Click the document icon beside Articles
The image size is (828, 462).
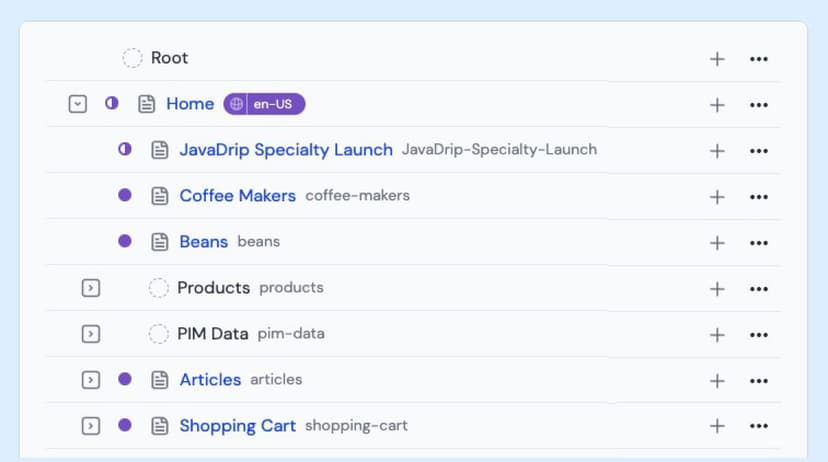159,380
